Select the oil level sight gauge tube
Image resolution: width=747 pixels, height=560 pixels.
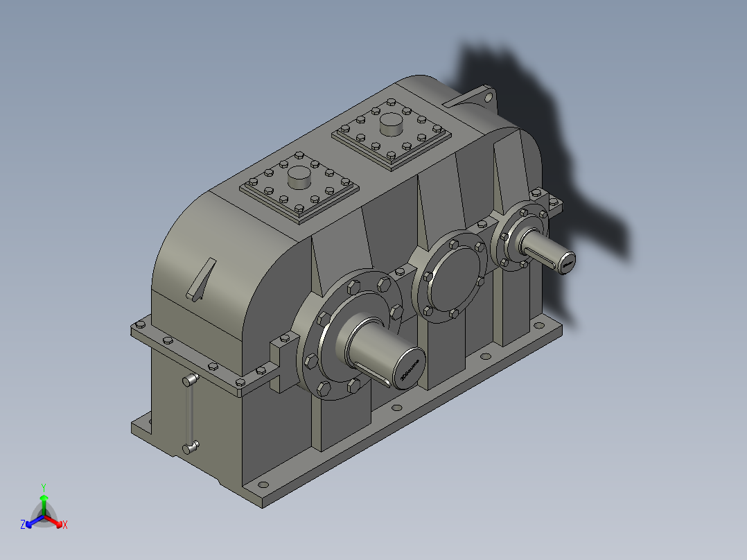pyautogui.click(x=190, y=414)
